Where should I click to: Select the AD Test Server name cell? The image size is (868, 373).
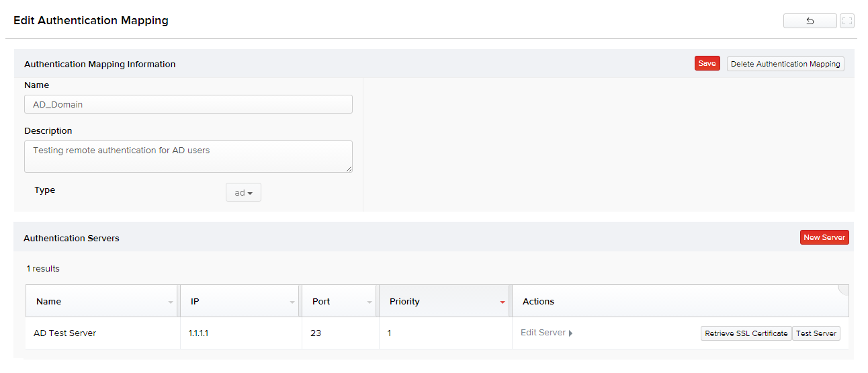click(65, 333)
